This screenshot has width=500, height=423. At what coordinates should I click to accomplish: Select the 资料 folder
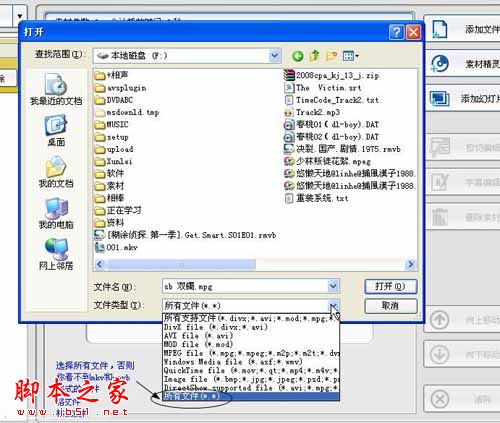[110, 223]
